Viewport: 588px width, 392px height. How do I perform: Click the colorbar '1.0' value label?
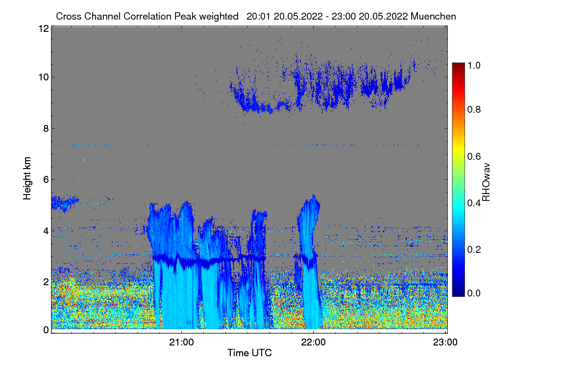pyautogui.click(x=473, y=65)
